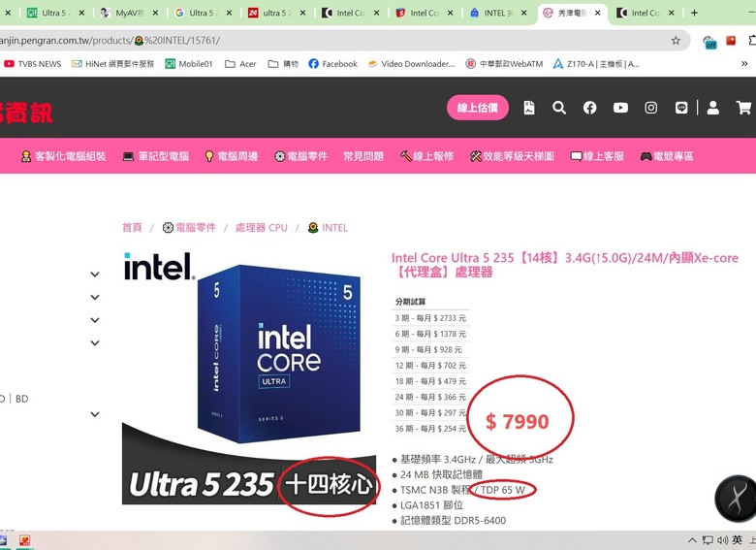Expand the first sidebar chevron
This screenshot has width=756, height=550.
coord(95,275)
